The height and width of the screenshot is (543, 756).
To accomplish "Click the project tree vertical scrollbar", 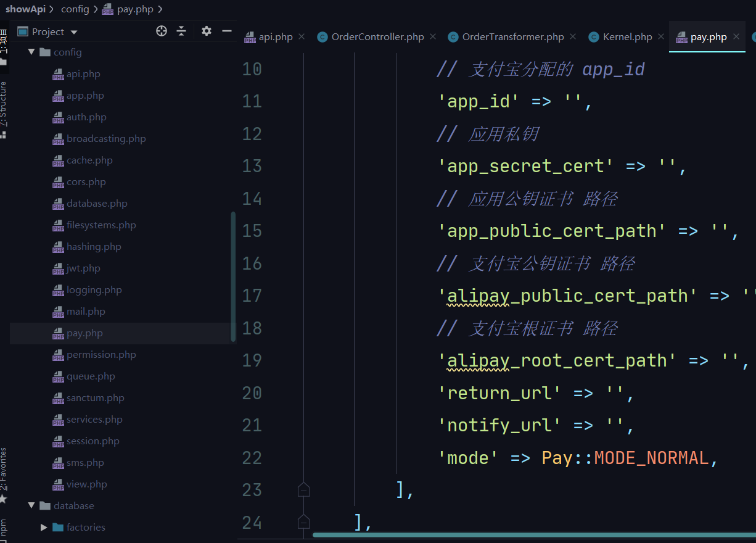I will click(233, 276).
